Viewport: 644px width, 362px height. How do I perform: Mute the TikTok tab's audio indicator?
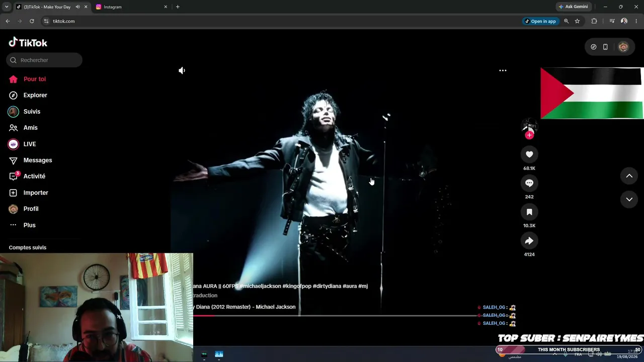coord(77,7)
